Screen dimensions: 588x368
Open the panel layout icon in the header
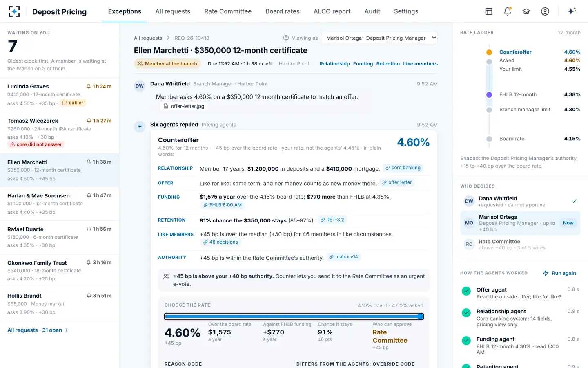[489, 11]
